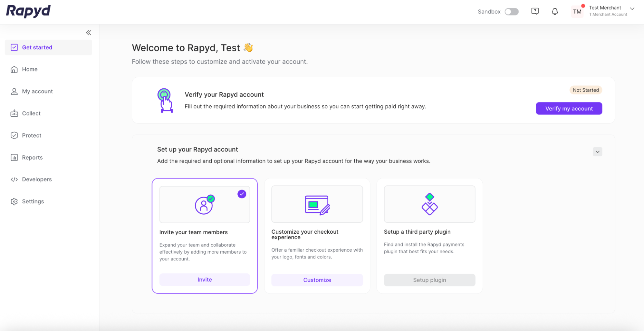The width and height of the screenshot is (644, 331).
Task: Click Customize on the checkout experience card
Action: [317, 280]
